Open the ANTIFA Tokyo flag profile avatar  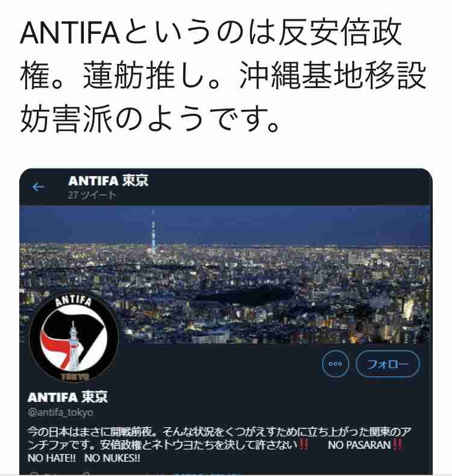click(x=74, y=337)
